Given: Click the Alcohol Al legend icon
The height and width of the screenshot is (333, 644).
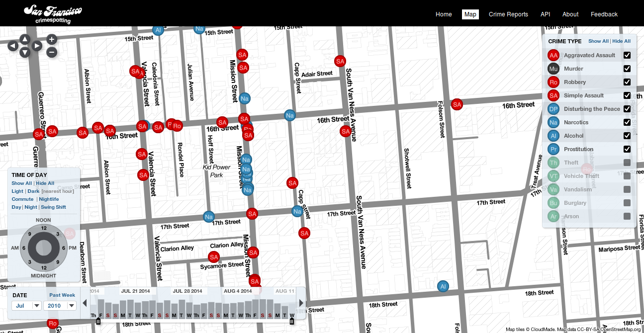Looking at the screenshot, I should [x=553, y=136].
